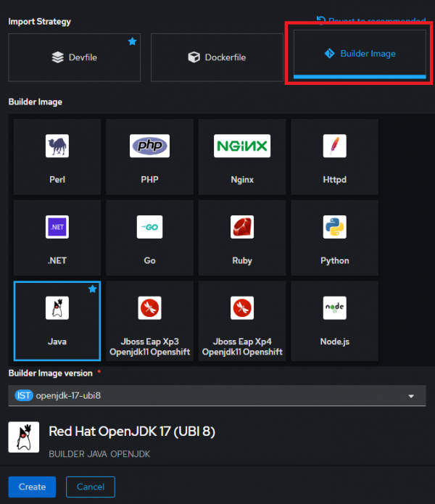The image size is (435, 504).
Task: Select the Node.js builder image
Action: 334,320
